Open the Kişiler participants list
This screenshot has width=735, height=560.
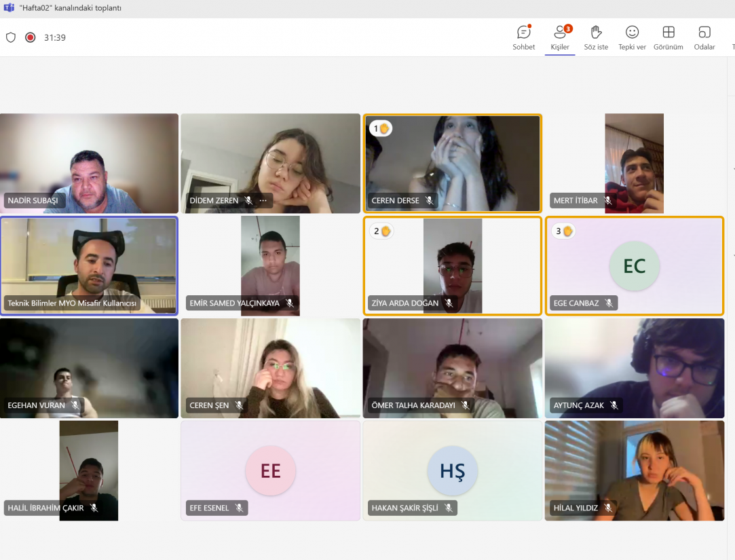coord(560,38)
